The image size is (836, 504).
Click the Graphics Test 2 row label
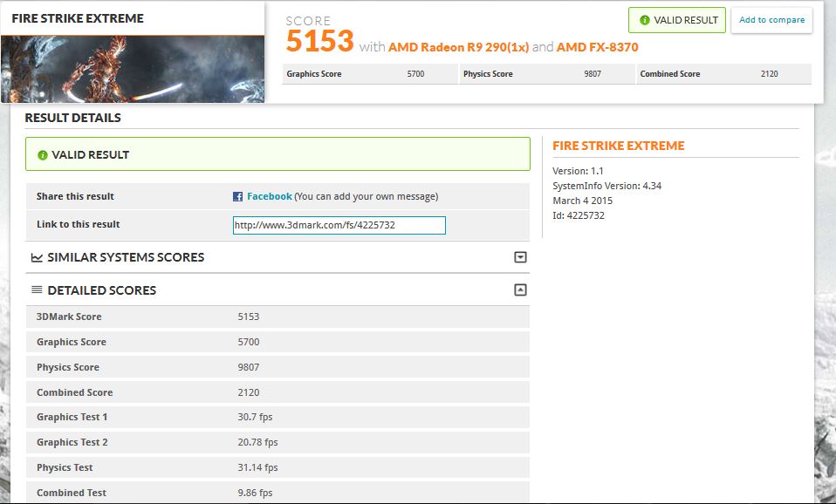point(72,442)
